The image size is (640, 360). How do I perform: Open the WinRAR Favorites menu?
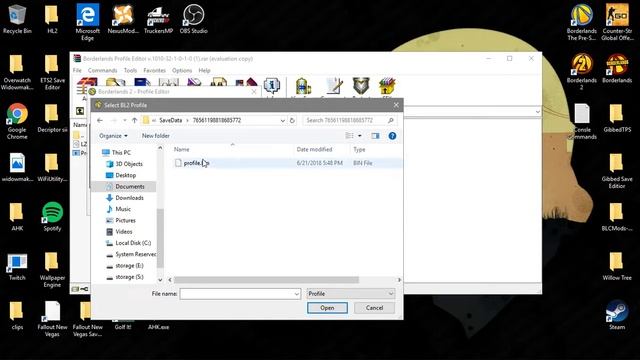click(x=155, y=70)
